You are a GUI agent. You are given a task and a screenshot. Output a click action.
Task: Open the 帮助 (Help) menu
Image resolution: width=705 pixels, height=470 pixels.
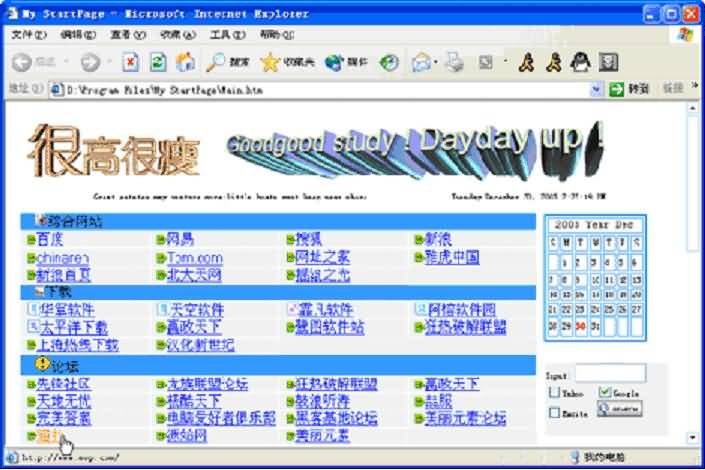[x=277, y=35]
